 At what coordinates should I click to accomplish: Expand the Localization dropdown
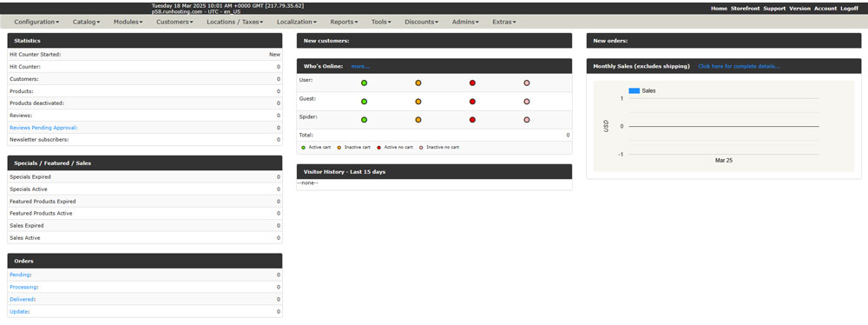(297, 23)
